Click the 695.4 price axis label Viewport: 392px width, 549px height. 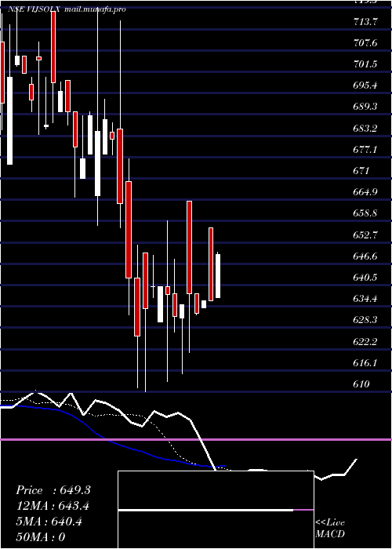pos(365,85)
